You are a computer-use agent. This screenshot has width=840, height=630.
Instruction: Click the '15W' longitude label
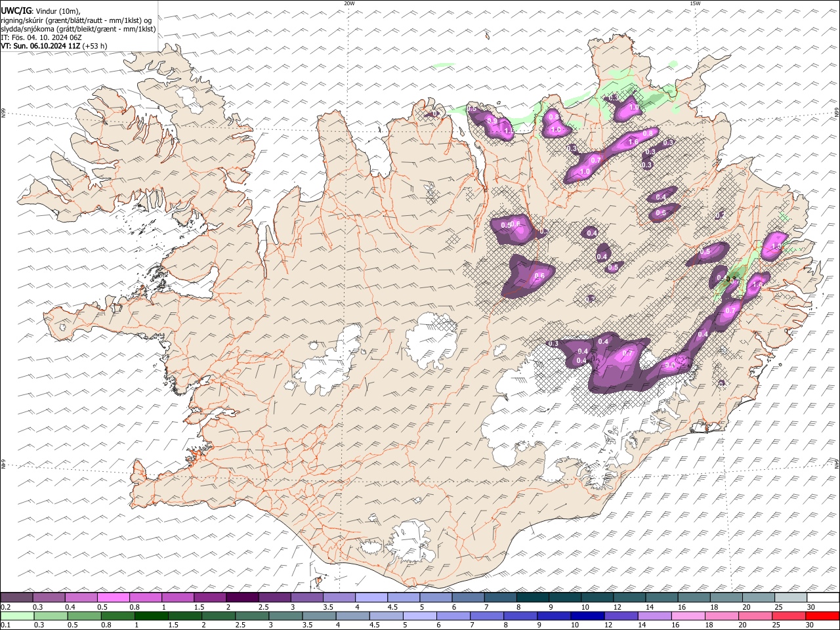point(695,3)
